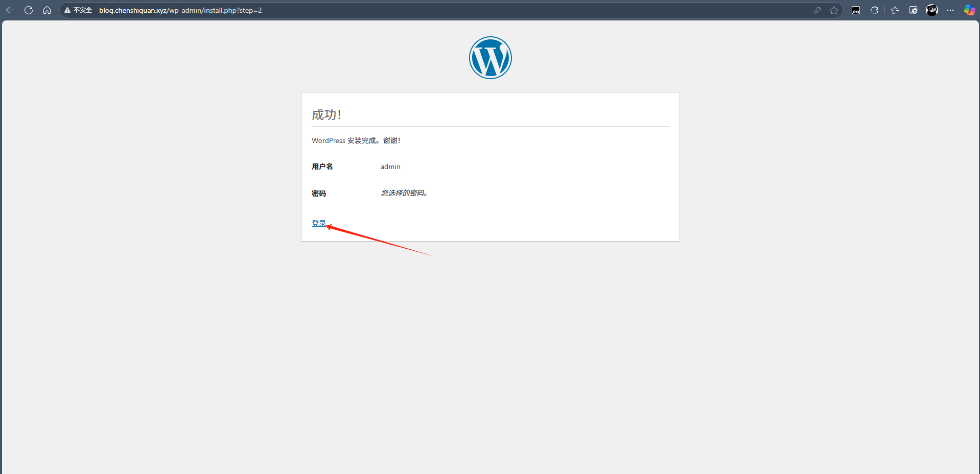Reload the page with the refresh icon

pos(29,10)
